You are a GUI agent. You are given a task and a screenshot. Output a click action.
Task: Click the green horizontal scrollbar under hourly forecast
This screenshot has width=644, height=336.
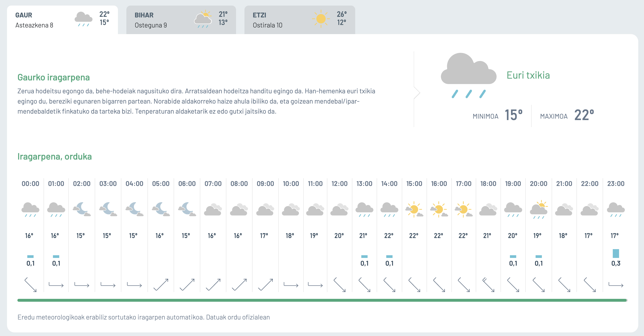[x=322, y=300]
